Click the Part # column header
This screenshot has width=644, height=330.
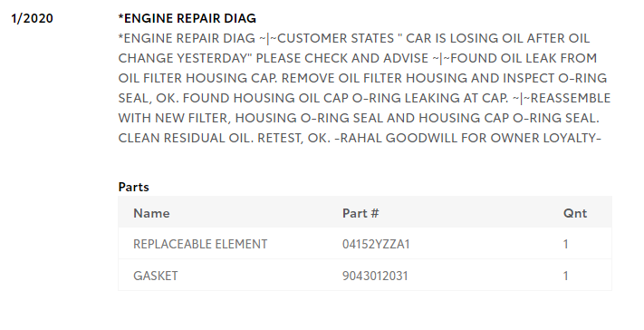point(360,213)
